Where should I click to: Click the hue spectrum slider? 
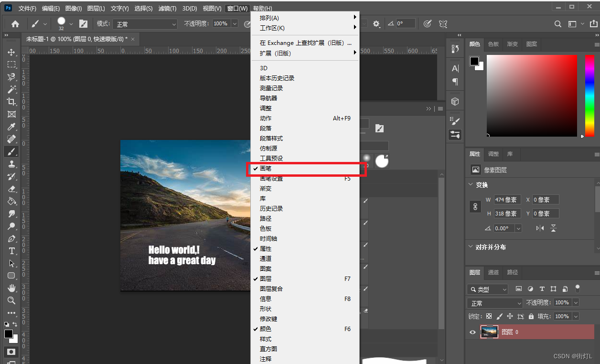pos(589,96)
